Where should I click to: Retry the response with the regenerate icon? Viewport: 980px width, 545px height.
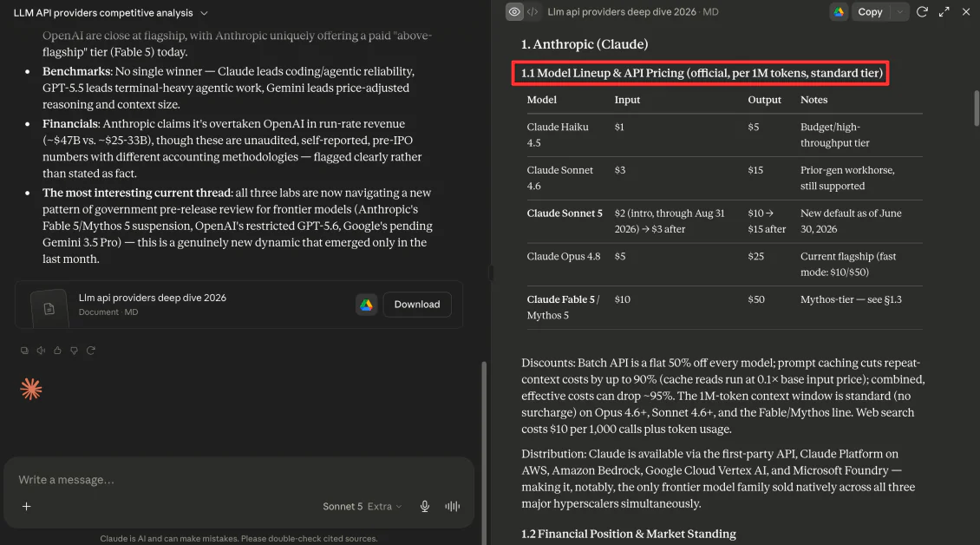click(90, 351)
